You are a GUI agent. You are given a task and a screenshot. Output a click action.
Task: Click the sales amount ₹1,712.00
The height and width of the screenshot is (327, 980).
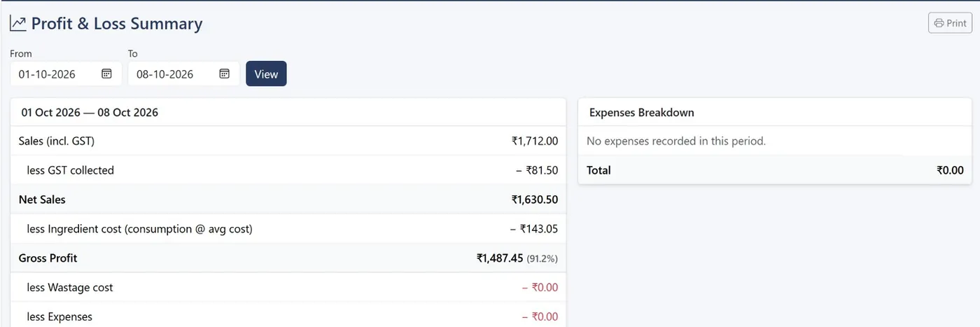(x=535, y=141)
